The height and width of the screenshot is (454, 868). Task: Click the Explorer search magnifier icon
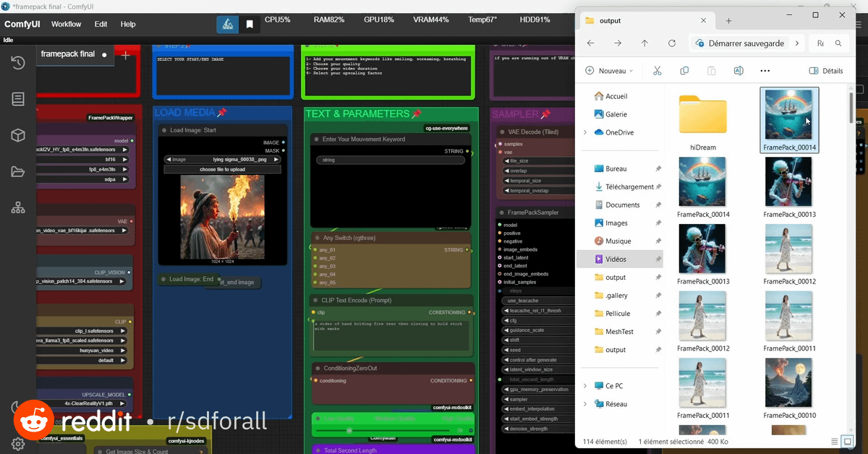point(839,43)
